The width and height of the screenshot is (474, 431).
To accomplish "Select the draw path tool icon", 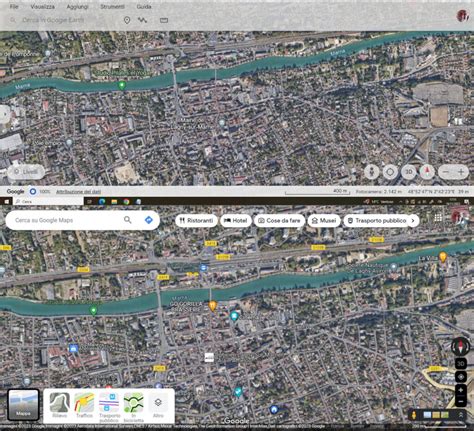I will point(142,20).
